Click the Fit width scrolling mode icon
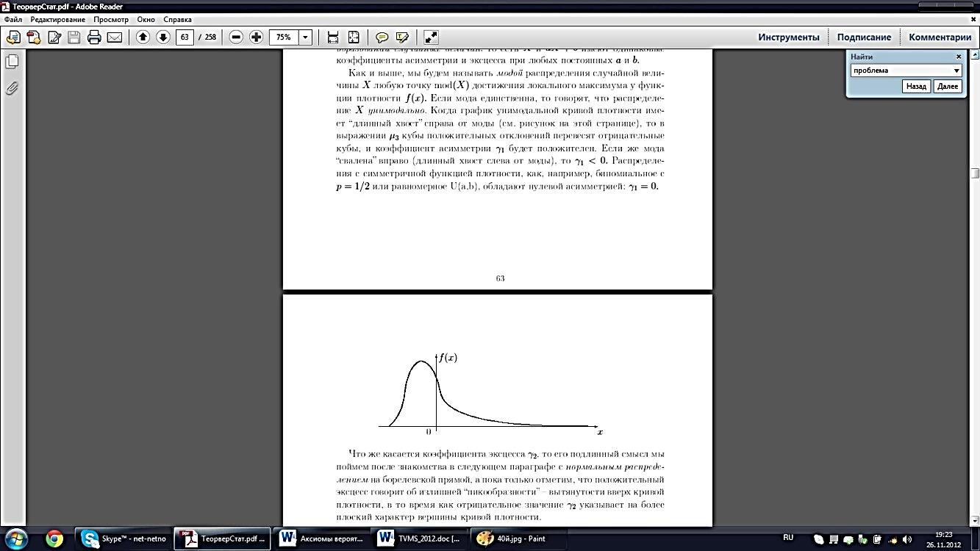Image resolution: width=980 pixels, height=551 pixels. [x=333, y=37]
